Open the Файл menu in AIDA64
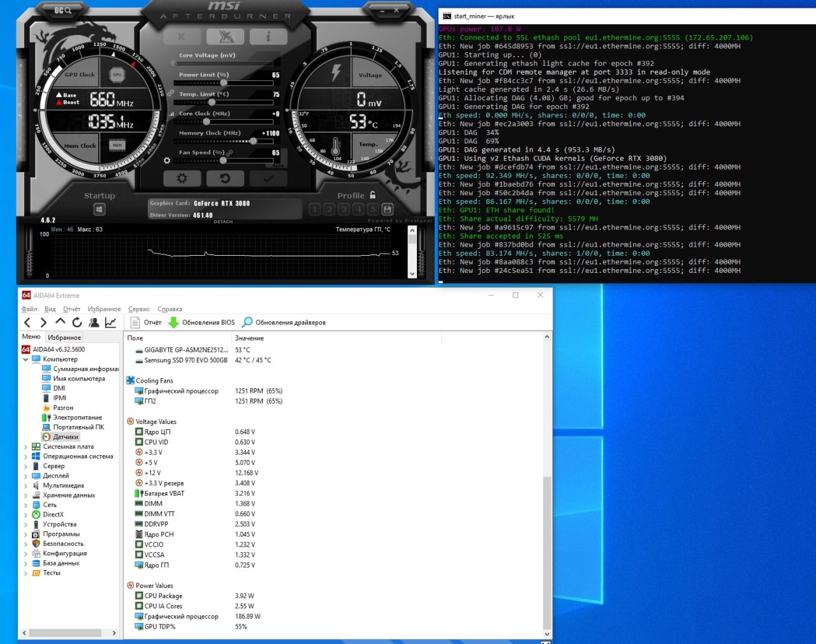 (29, 309)
